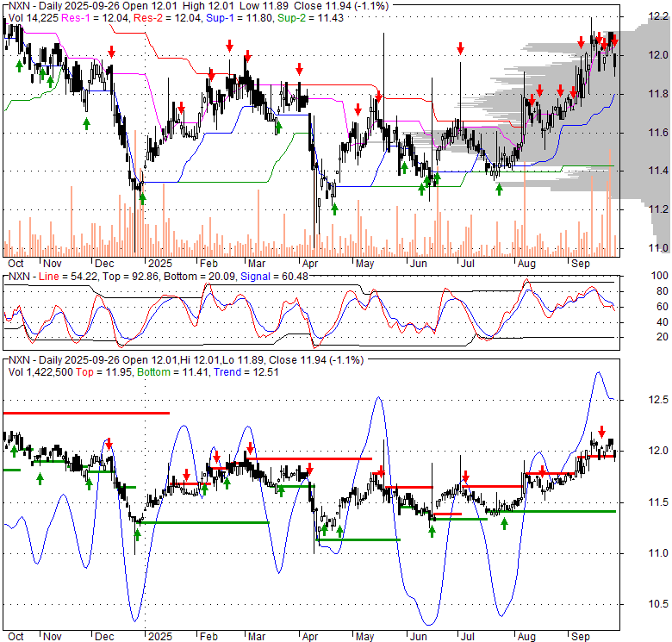672x642 pixels.
Task: Select the Nov label on bottom chart axis
Action: click(53, 637)
